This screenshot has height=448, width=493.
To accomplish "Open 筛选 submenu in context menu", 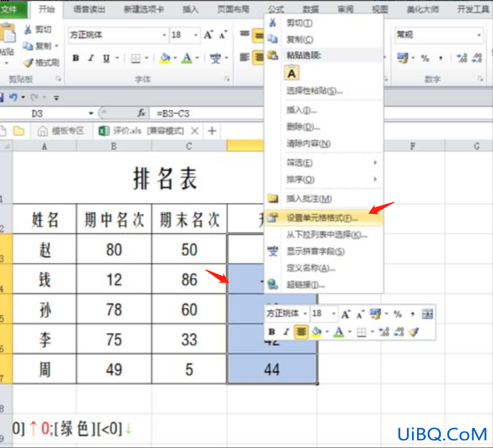I will pos(323,163).
